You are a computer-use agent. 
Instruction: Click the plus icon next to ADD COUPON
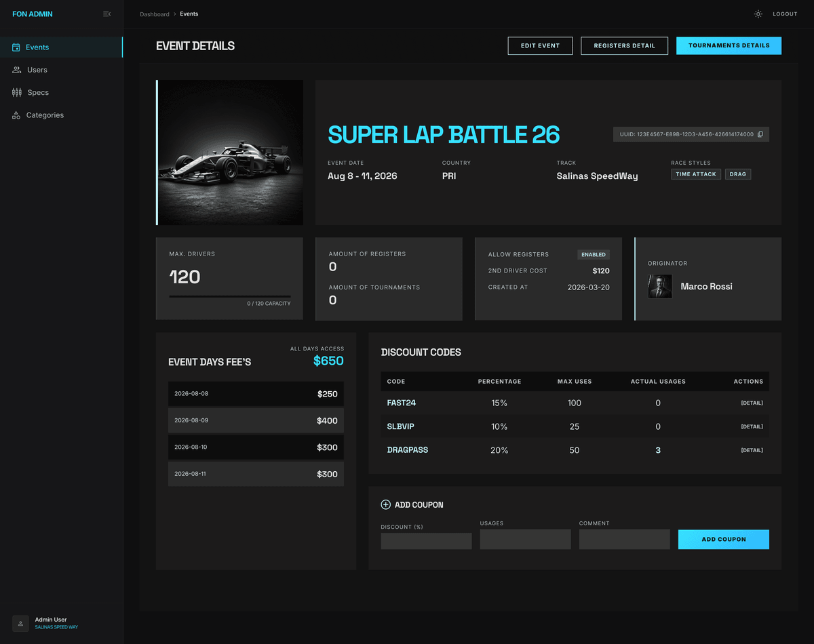coord(385,504)
